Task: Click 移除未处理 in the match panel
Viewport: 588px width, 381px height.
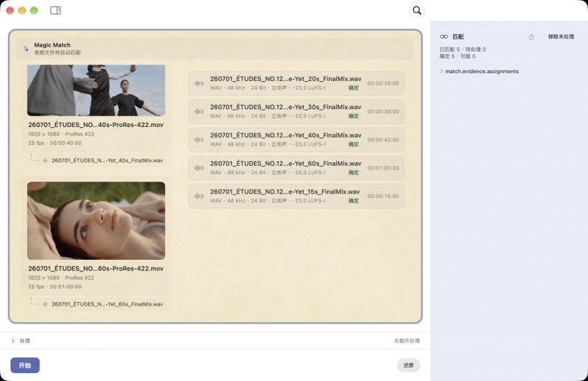Action: (561, 37)
